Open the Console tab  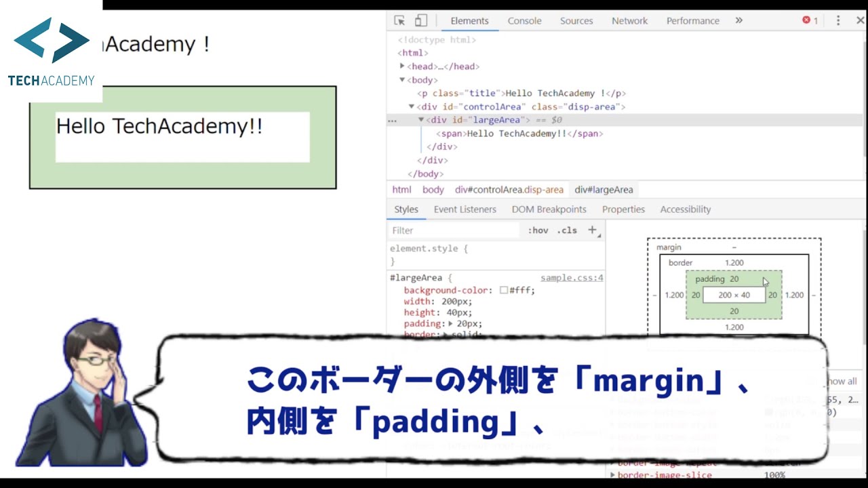pyautogui.click(x=525, y=21)
